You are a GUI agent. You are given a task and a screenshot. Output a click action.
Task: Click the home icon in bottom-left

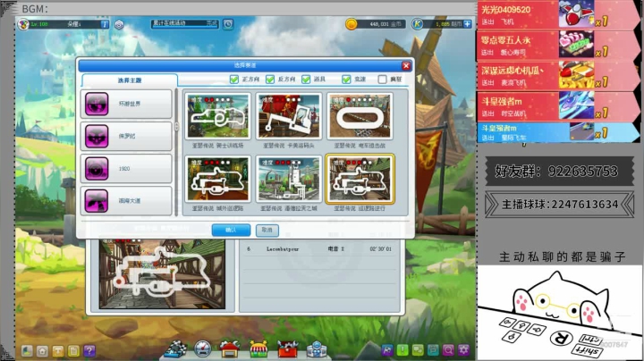tap(42, 351)
